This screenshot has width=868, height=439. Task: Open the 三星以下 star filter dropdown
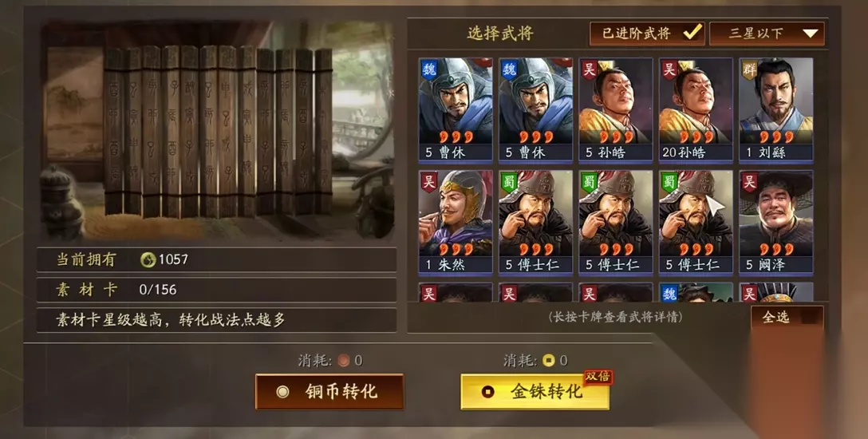tap(767, 34)
